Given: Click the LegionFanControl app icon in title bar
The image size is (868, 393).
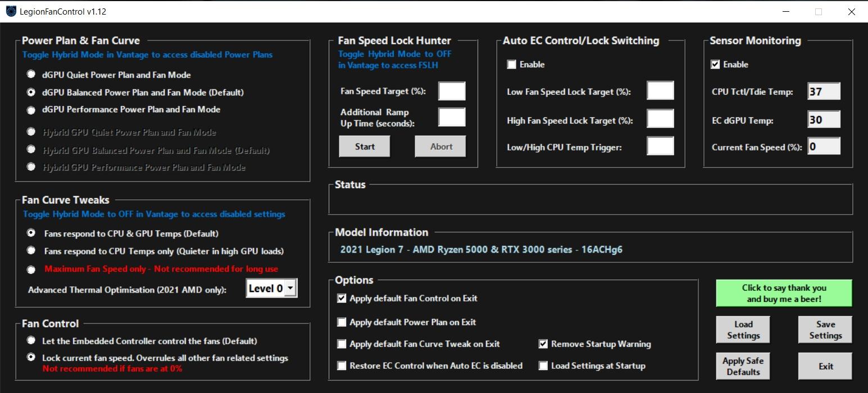Looking at the screenshot, I should click(11, 11).
